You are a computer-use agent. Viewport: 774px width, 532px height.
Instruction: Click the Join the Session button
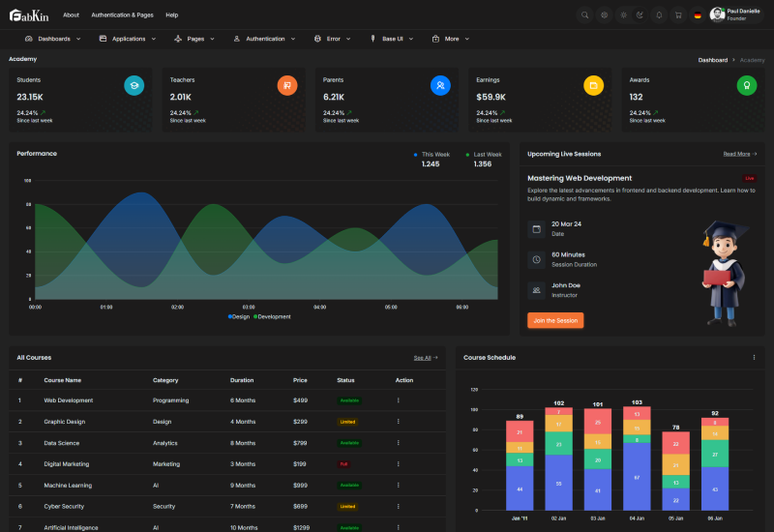tap(555, 320)
